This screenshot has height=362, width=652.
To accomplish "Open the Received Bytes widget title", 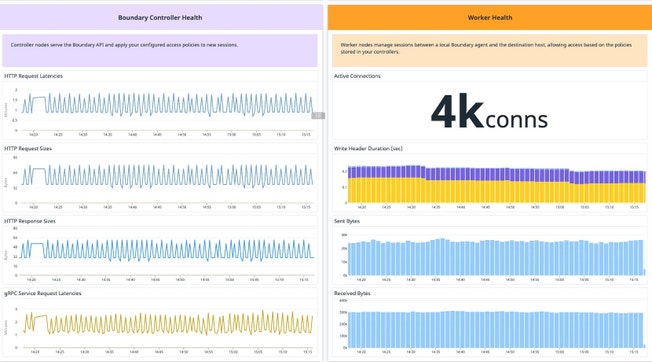I will pyautogui.click(x=352, y=293).
